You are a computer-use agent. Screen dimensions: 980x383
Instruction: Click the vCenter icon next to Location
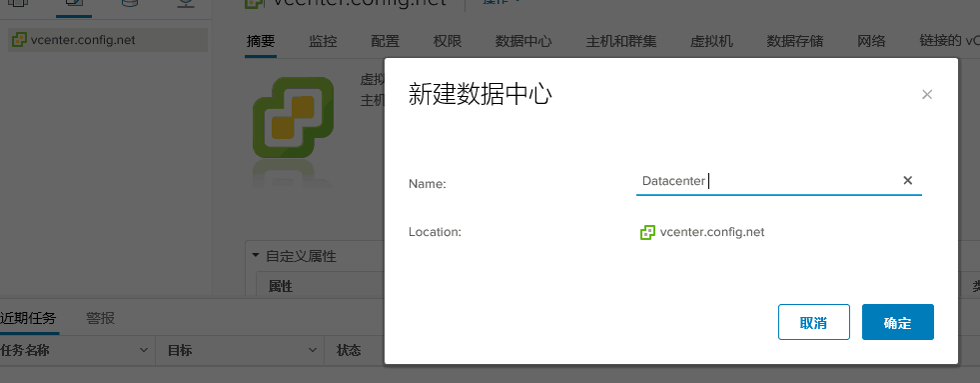[x=647, y=233]
